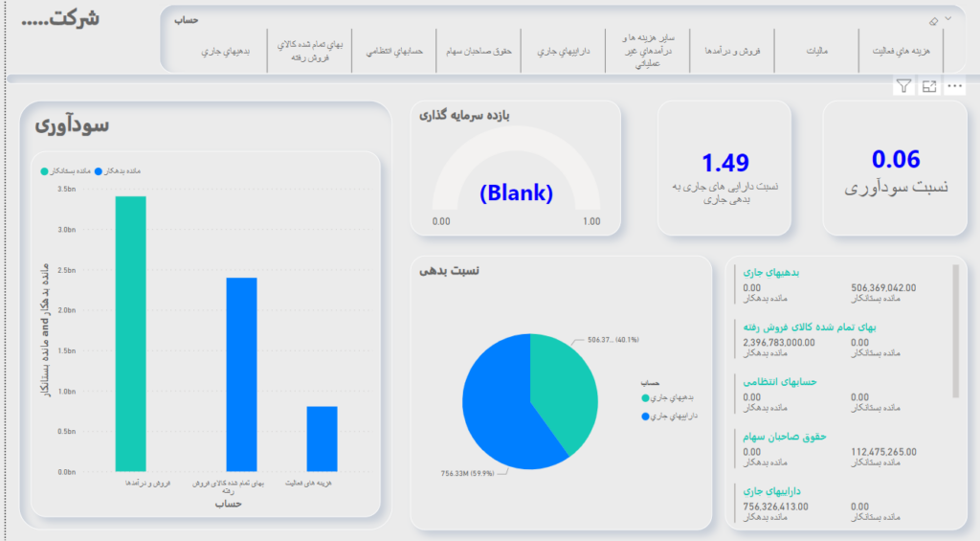Click the blue مانده بدهکار legend marker
980x541 pixels.
coord(99,171)
